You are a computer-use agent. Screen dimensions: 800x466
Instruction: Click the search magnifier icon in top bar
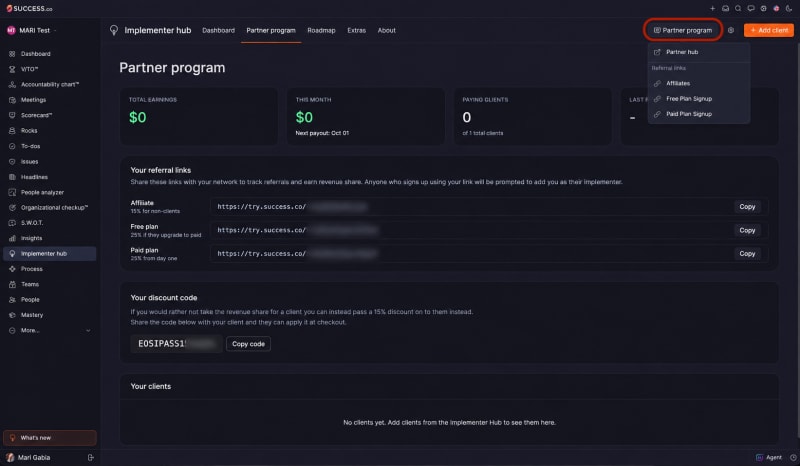click(x=738, y=8)
